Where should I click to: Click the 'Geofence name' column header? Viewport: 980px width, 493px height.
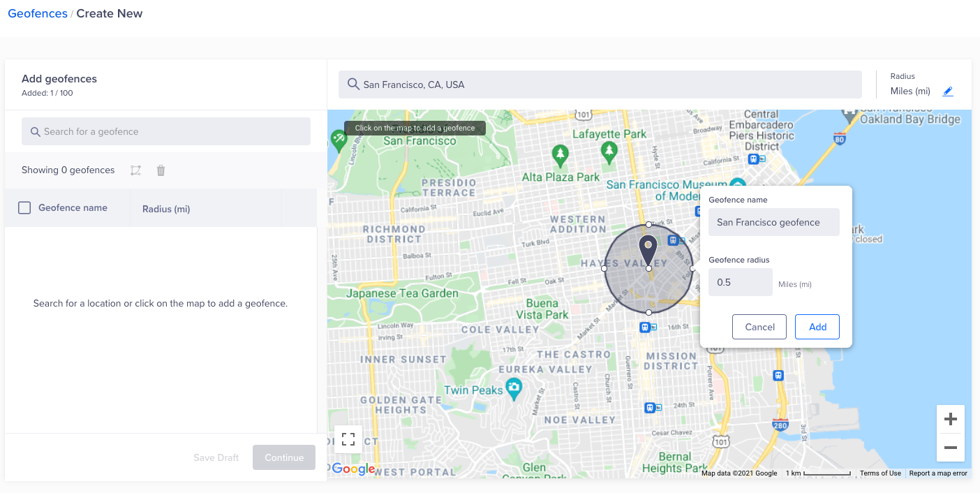click(x=73, y=207)
